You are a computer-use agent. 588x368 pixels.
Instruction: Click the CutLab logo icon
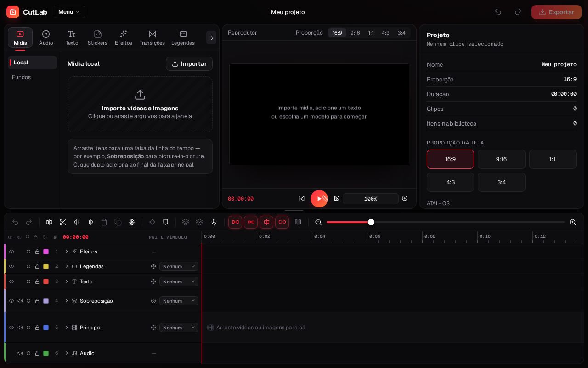click(x=13, y=12)
